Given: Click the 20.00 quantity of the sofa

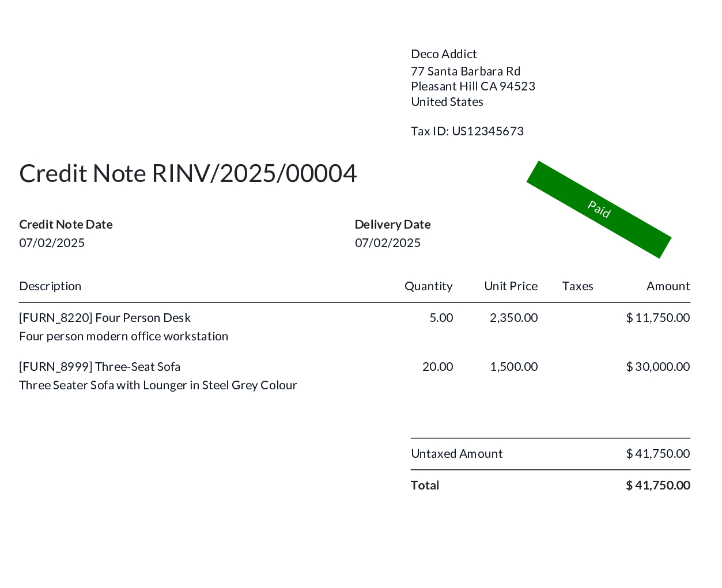Looking at the screenshot, I should [438, 367].
